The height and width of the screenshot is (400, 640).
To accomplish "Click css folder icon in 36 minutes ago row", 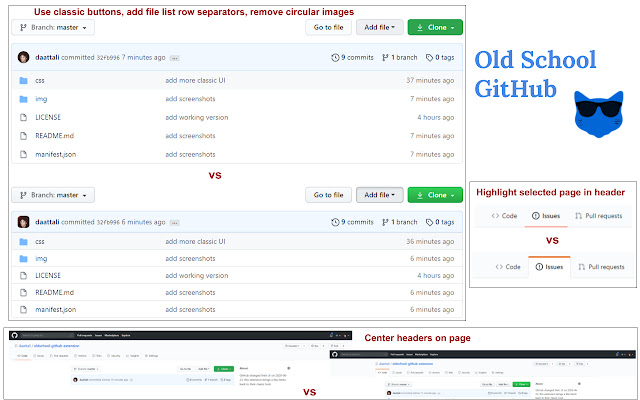I will (x=23, y=242).
